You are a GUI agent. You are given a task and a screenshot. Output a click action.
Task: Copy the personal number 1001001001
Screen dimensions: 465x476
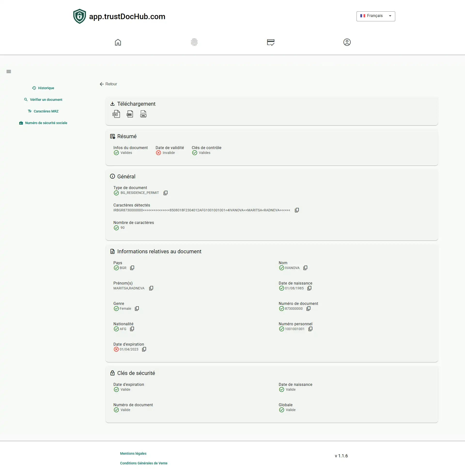point(310,329)
